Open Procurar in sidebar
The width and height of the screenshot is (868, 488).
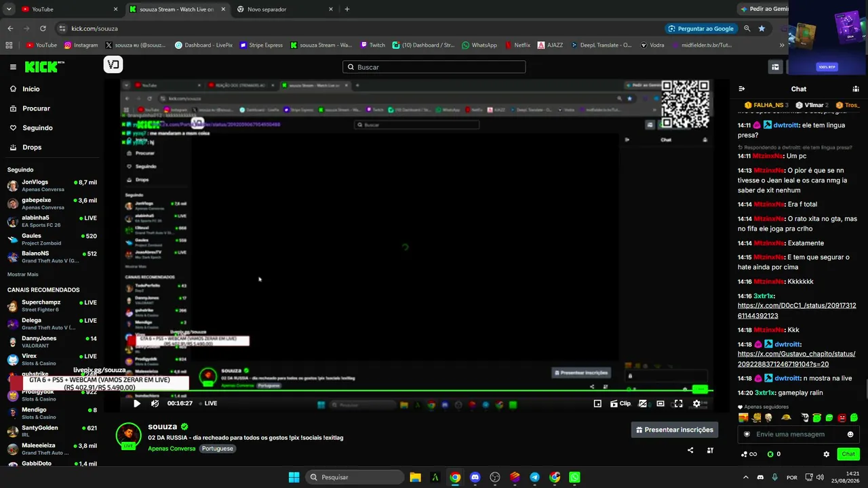[x=36, y=108]
